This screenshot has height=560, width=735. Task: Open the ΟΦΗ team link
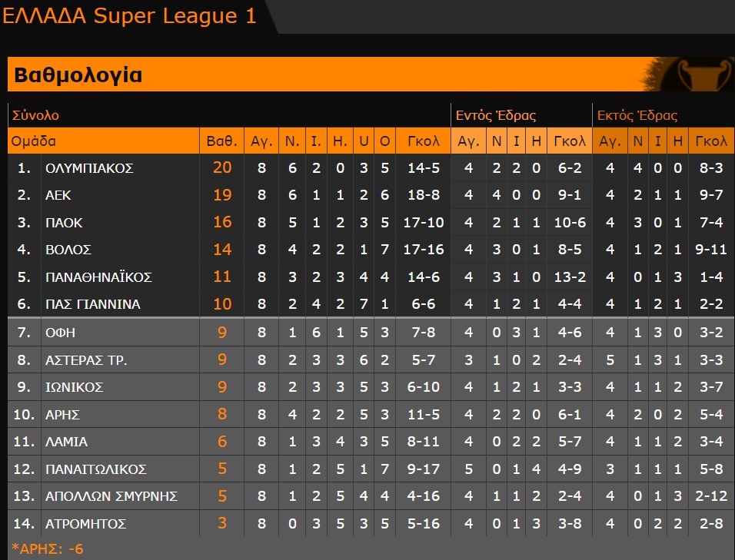(60, 333)
